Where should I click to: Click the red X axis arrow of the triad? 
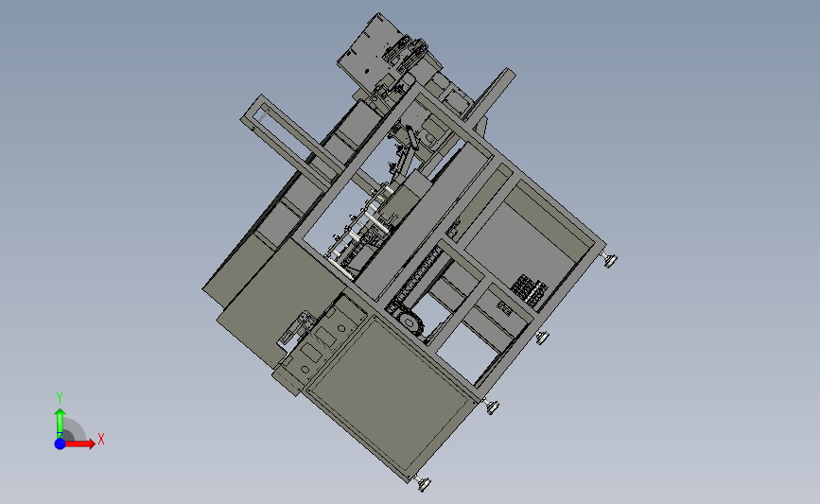click(79, 443)
